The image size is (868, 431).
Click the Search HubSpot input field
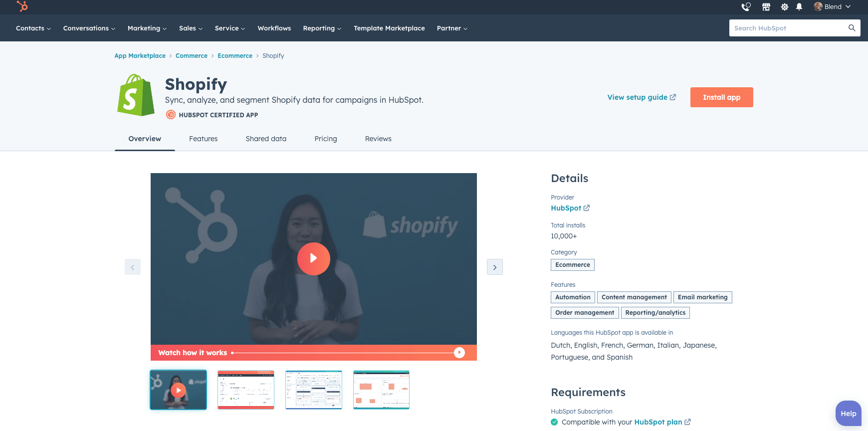click(x=788, y=28)
